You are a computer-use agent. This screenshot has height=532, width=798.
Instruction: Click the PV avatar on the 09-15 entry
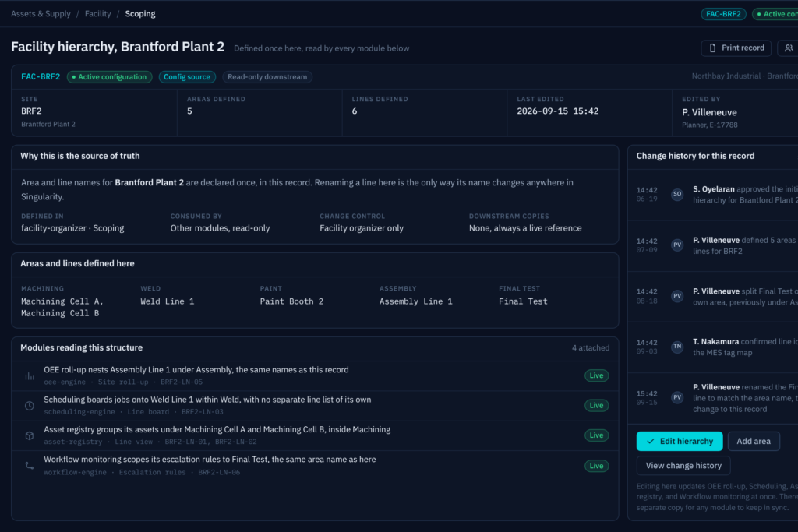coord(677,397)
